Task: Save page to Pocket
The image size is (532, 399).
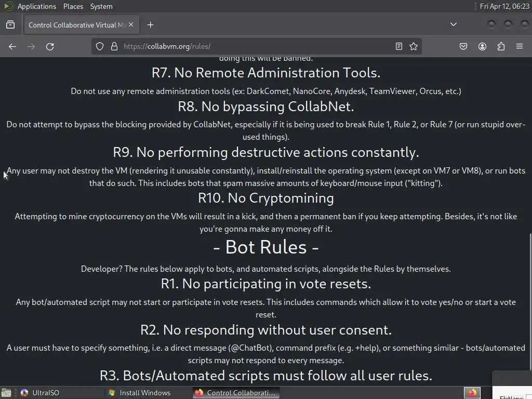Action: (x=463, y=46)
